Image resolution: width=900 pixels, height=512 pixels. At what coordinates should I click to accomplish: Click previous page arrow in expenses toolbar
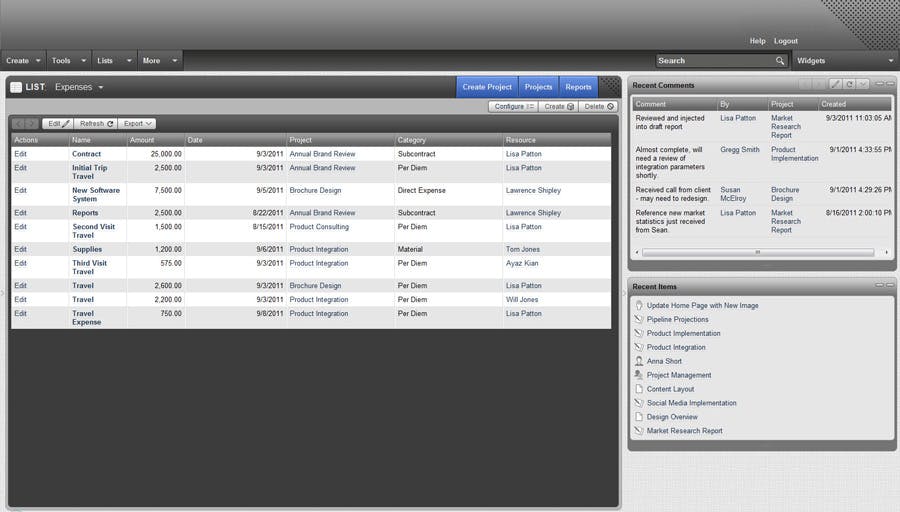(x=19, y=123)
